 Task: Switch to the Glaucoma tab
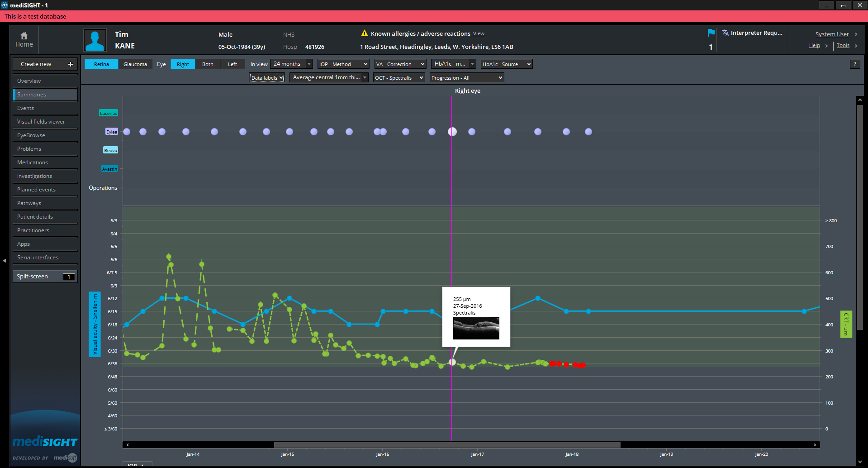[135, 64]
